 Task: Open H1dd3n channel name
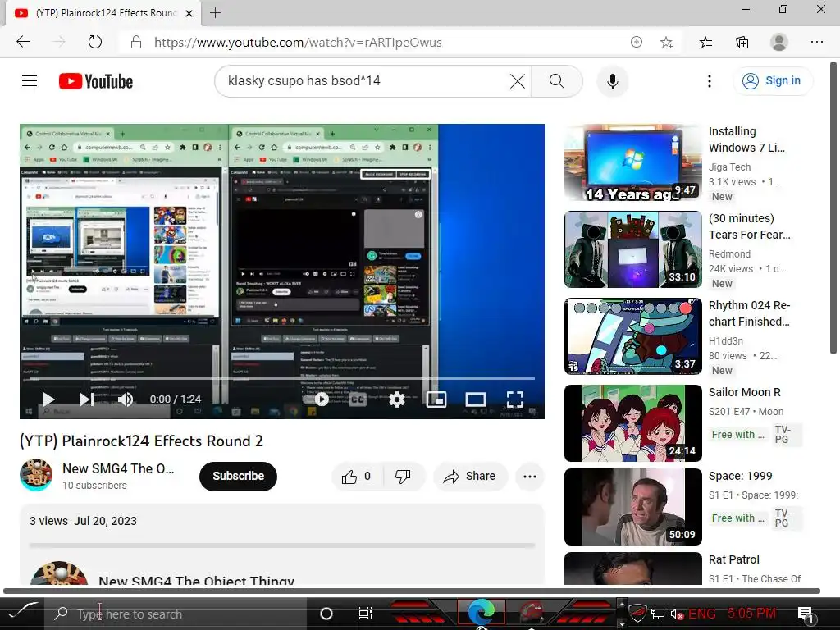[726, 340]
